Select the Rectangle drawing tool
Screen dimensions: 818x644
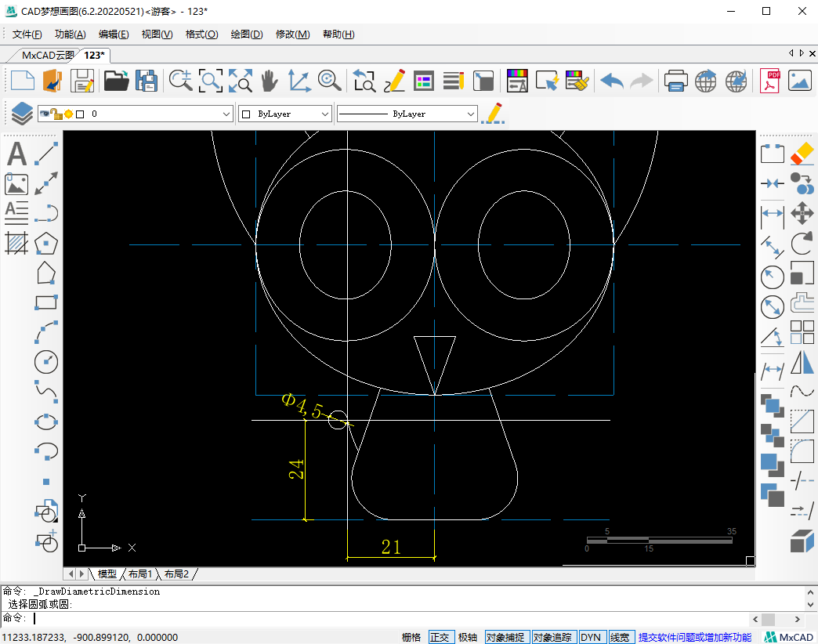click(46, 302)
